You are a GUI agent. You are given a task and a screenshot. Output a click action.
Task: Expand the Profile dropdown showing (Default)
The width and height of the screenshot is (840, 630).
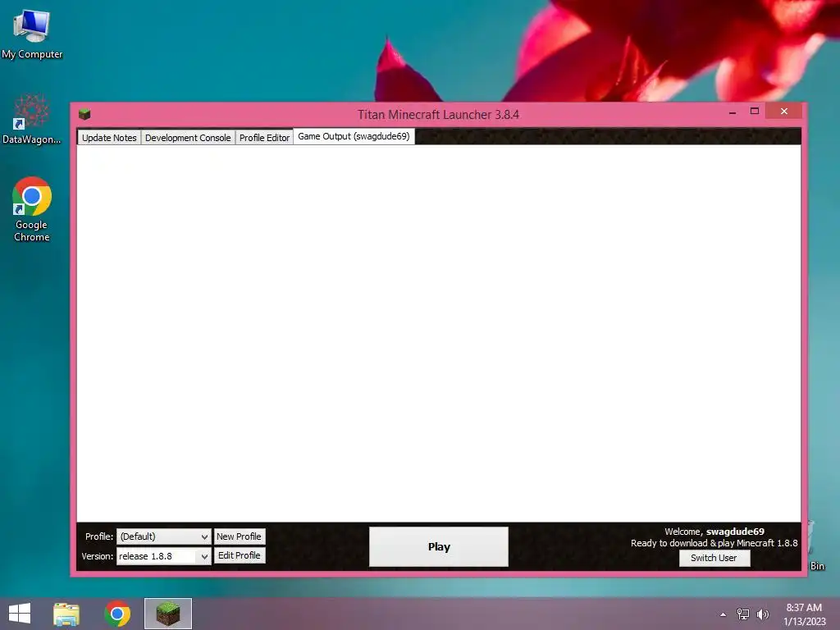(x=164, y=536)
